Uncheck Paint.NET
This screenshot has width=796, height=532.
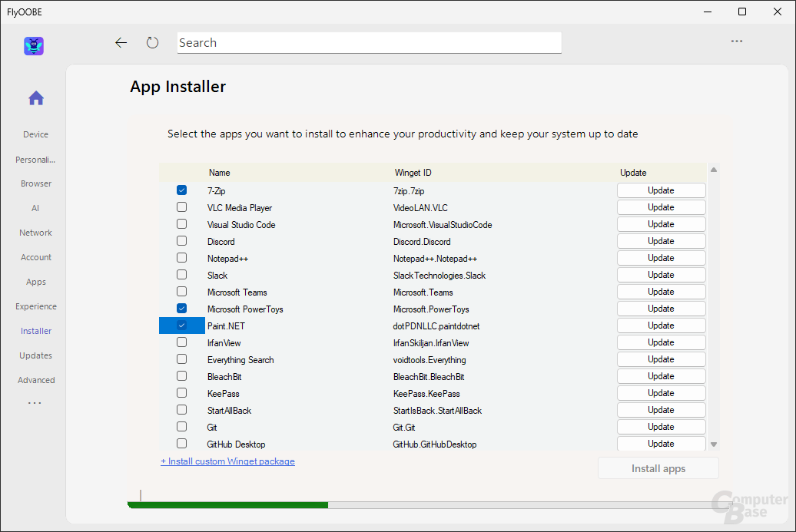point(181,325)
